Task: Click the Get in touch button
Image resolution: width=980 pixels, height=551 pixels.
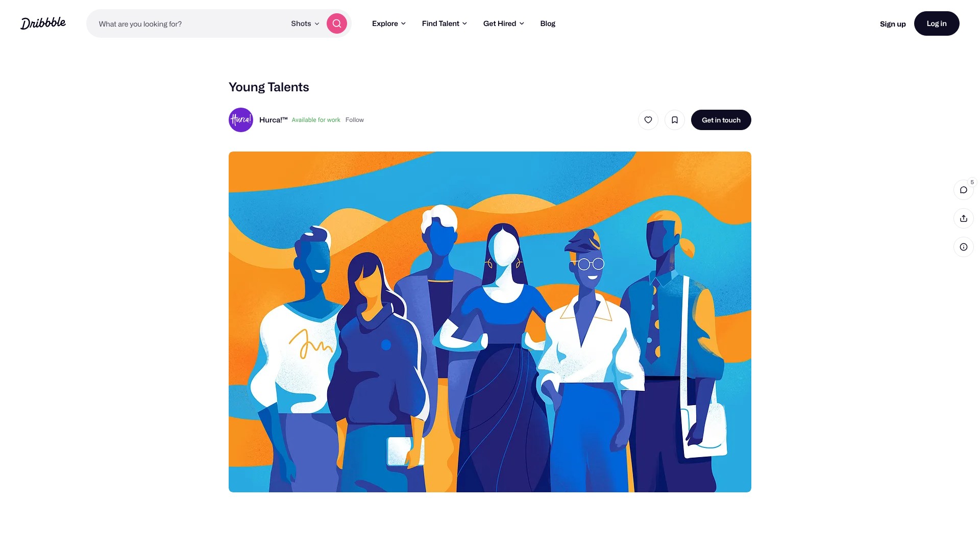Action: pos(721,120)
